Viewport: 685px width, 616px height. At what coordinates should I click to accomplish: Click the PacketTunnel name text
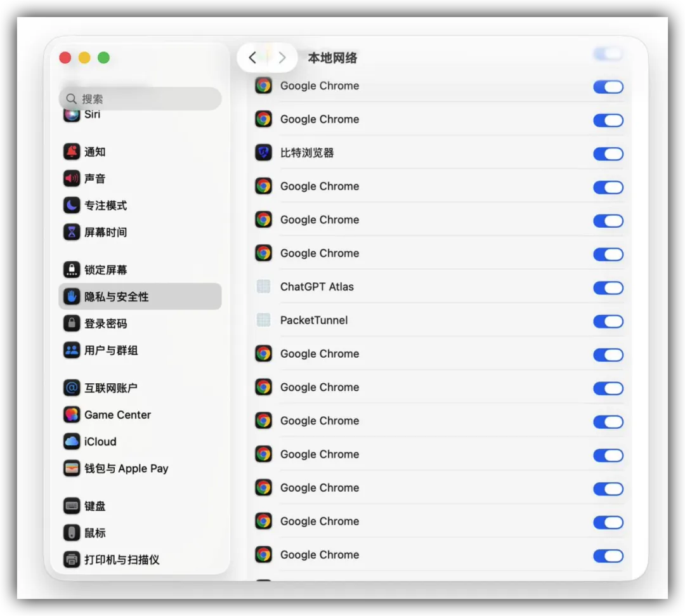point(314,320)
